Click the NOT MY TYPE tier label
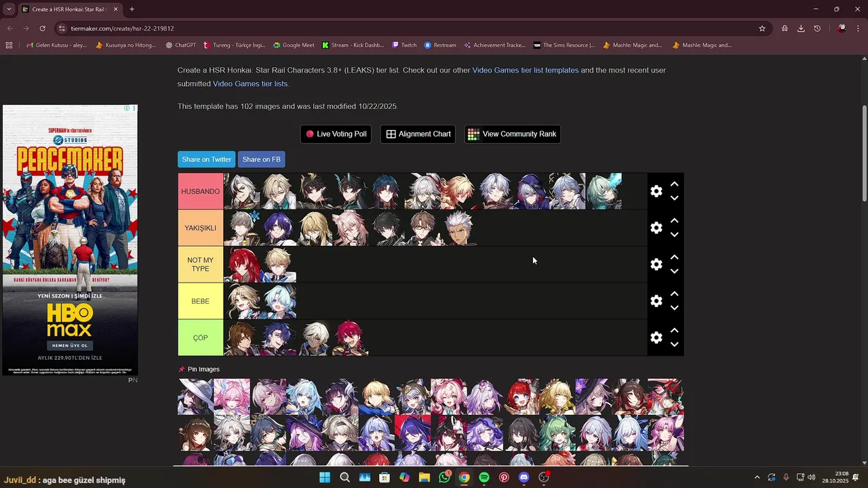This screenshot has width=868, height=488. pos(200,264)
